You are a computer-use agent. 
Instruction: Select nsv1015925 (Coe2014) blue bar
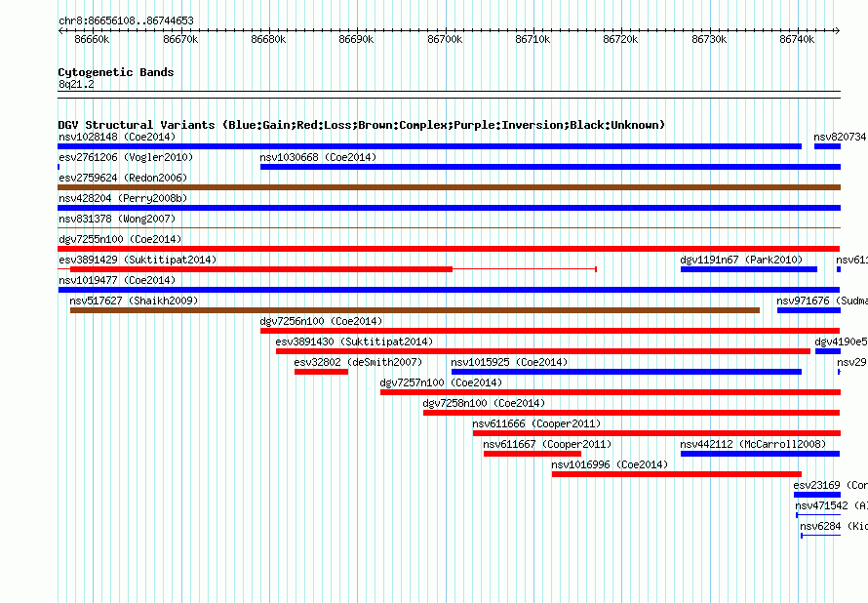[x=626, y=372]
